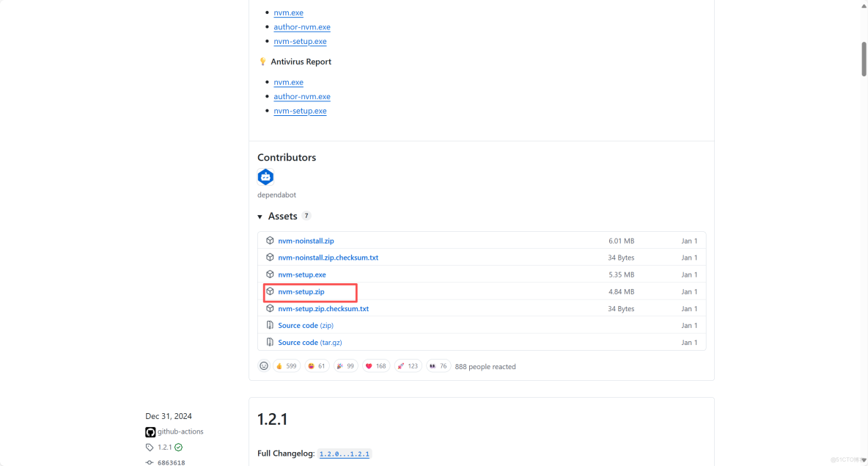Open nvm-setup.zip.checksum.txt
Image resolution: width=868 pixels, height=466 pixels.
[323, 308]
